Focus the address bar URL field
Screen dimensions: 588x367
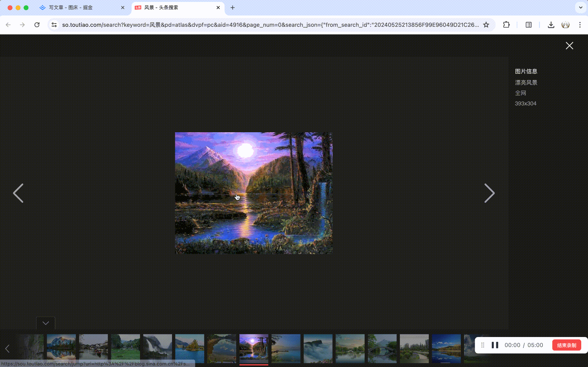tap(270, 25)
